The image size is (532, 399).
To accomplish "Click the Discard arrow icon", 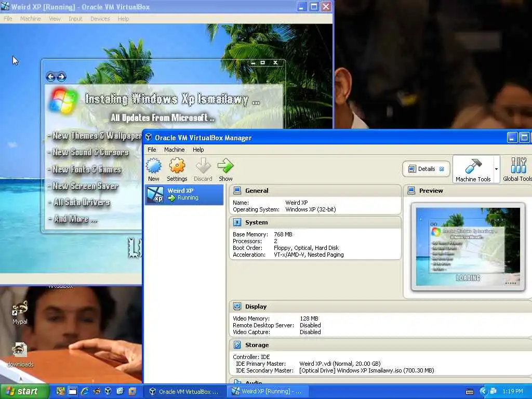I will coord(203,166).
